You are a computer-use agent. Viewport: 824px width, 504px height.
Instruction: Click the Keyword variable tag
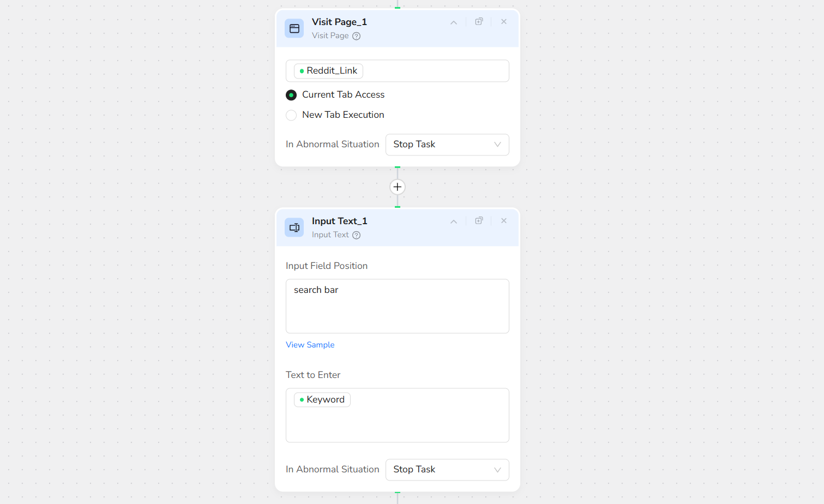(322, 400)
